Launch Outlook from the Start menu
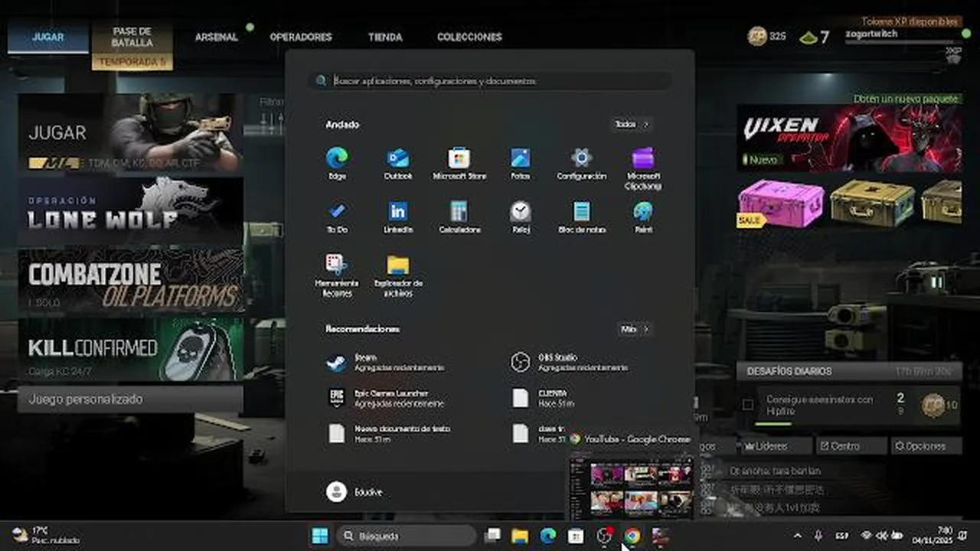This screenshot has height=551, width=980. (x=398, y=163)
